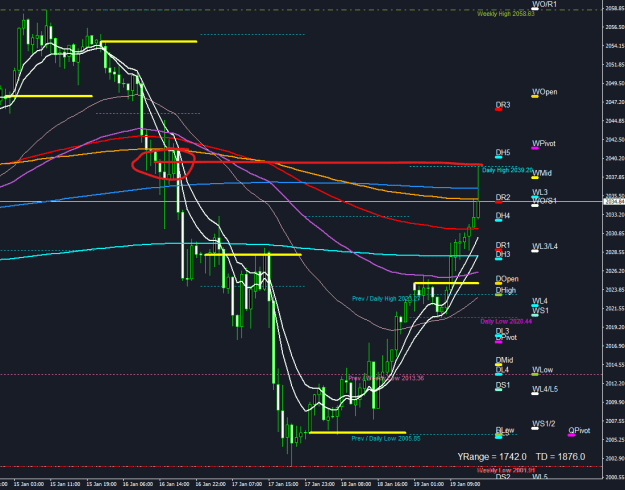
Task: Click the Daily High 2039.20 label
Action: [507, 170]
